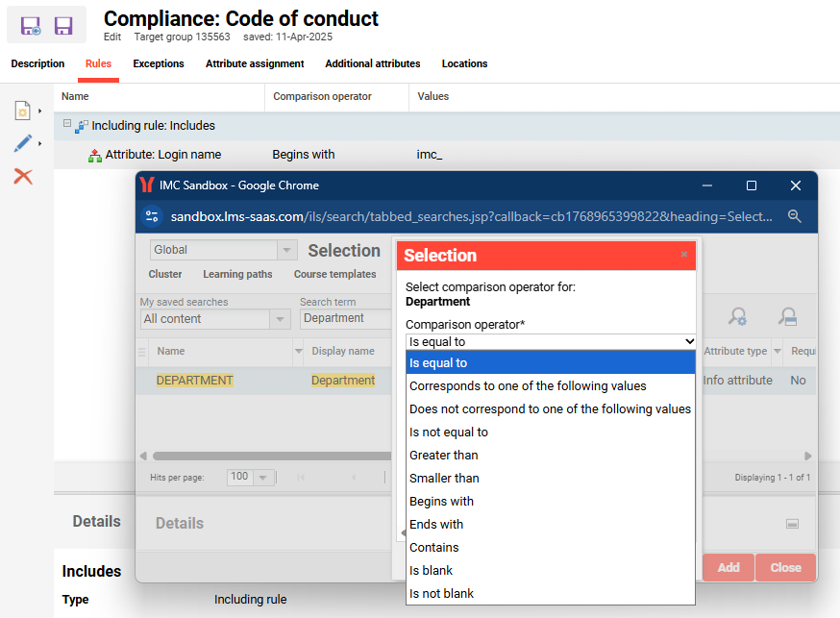
Task: Click the red X delete icon
Action: tap(23, 176)
